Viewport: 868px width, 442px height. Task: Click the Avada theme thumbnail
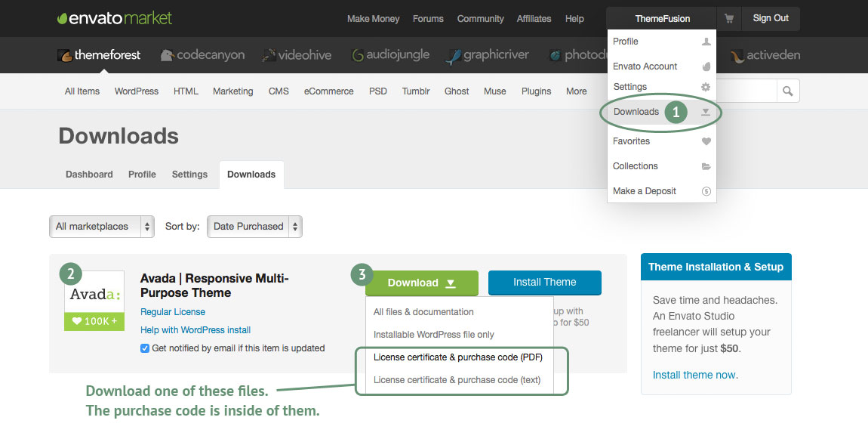[x=94, y=300]
